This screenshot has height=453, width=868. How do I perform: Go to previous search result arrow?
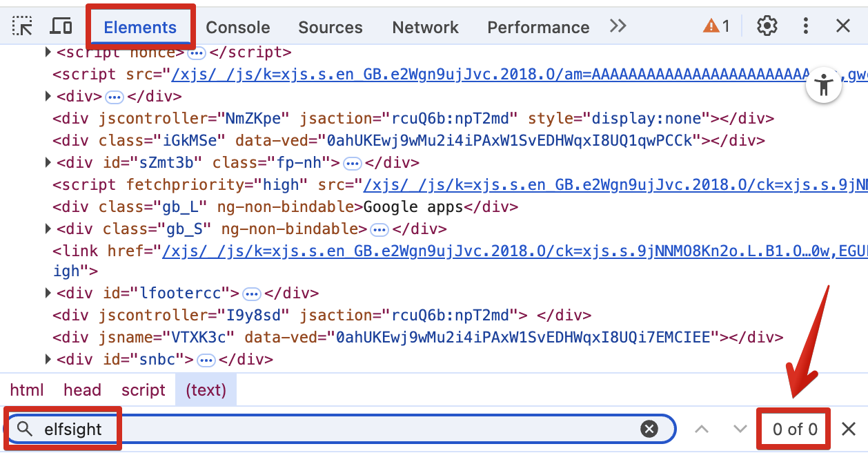point(702,430)
